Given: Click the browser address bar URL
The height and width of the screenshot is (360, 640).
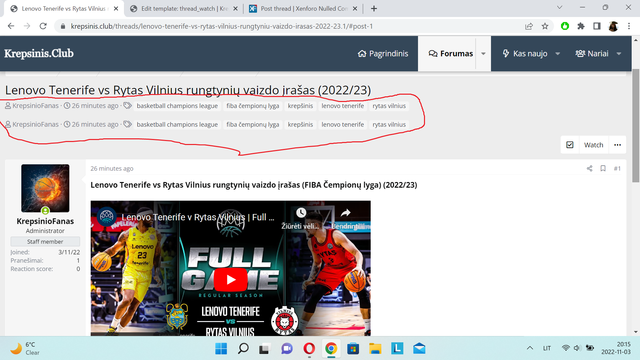Looking at the screenshot, I should tap(222, 26).
